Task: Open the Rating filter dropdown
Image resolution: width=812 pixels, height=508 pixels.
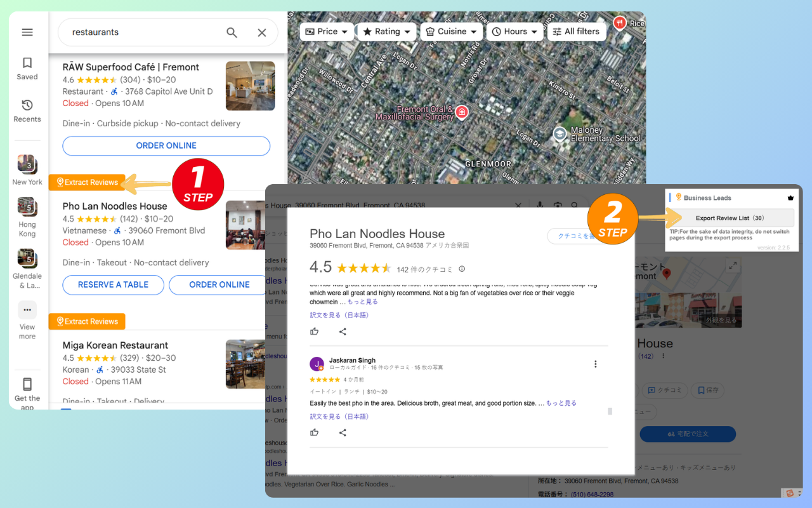Action: coord(387,31)
